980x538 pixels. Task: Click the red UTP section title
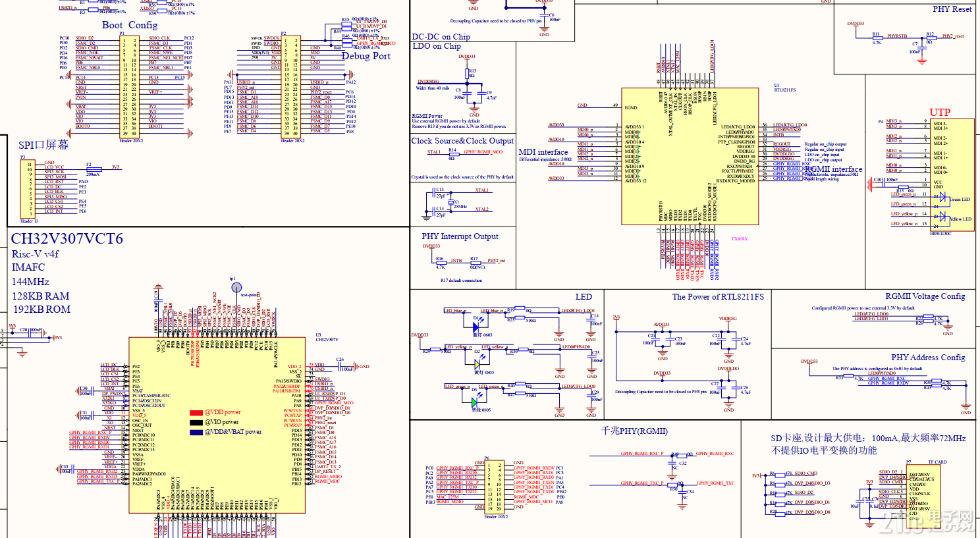click(x=940, y=113)
